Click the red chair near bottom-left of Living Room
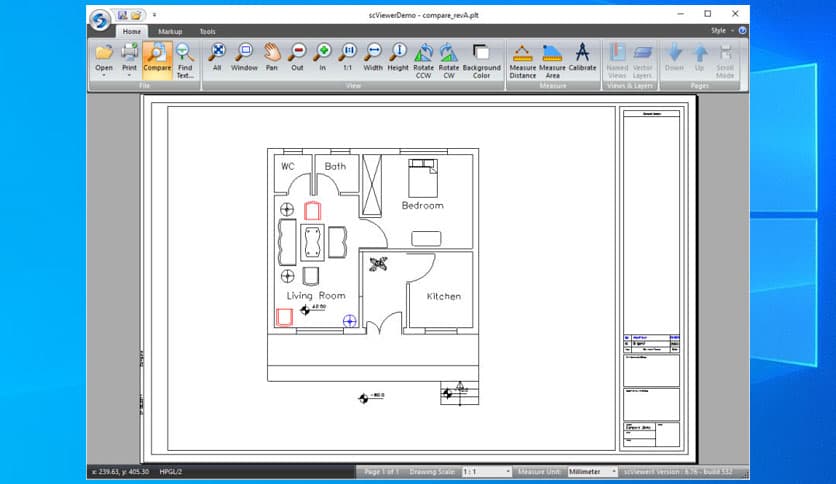 284,317
